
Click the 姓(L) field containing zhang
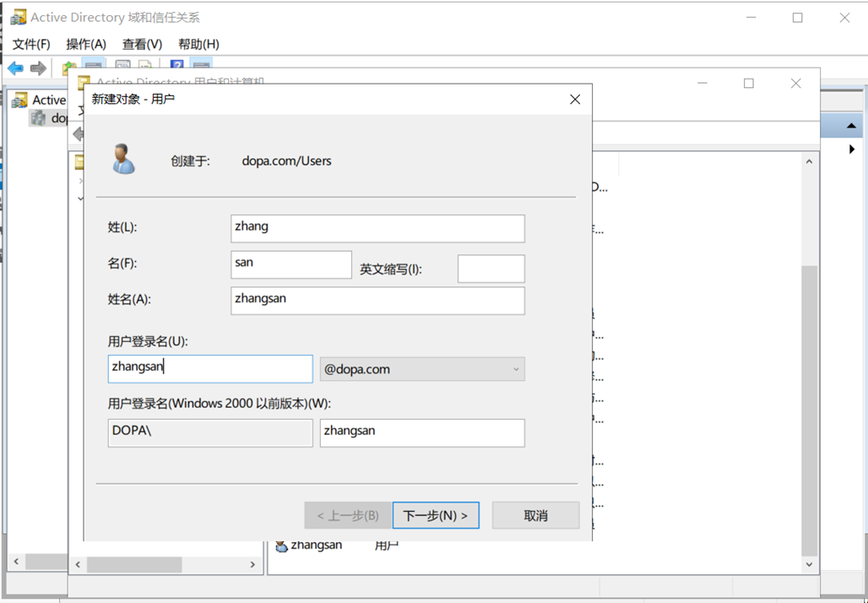click(x=377, y=228)
